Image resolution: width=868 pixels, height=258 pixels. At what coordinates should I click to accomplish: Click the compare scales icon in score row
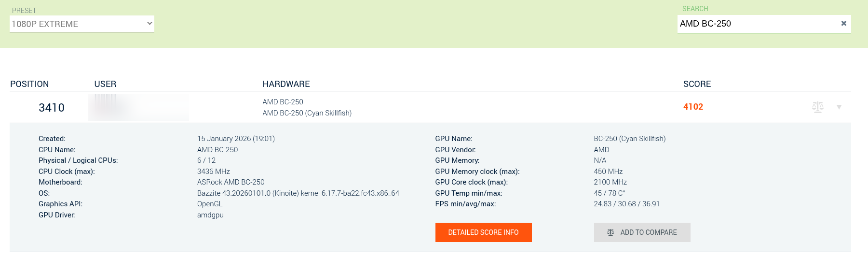tap(818, 107)
